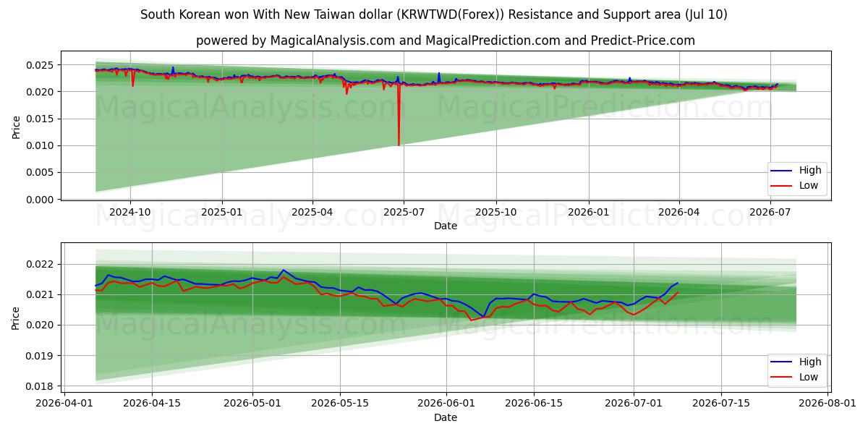The height and width of the screenshot is (434, 868).
Task: Click the 2025-07 x-axis label
Action: pos(403,212)
